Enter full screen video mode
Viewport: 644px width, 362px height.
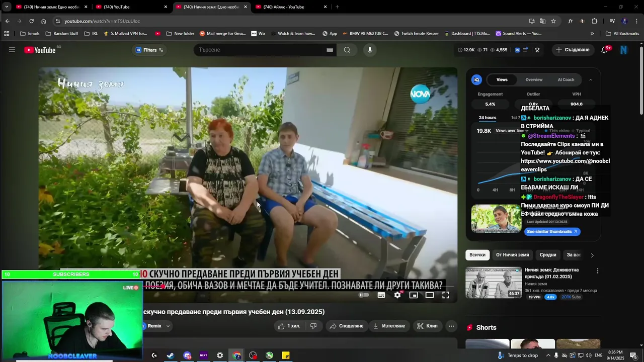click(446, 295)
